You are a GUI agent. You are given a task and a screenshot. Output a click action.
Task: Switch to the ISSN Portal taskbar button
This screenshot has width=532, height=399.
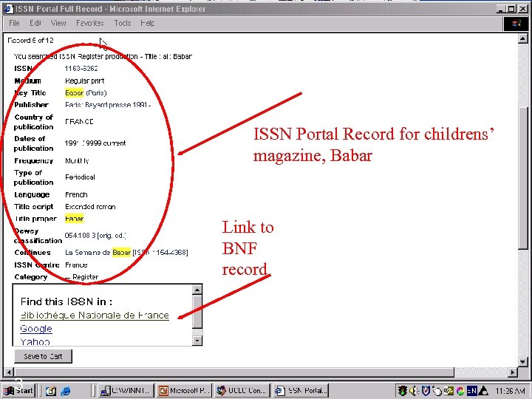click(x=301, y=391)
